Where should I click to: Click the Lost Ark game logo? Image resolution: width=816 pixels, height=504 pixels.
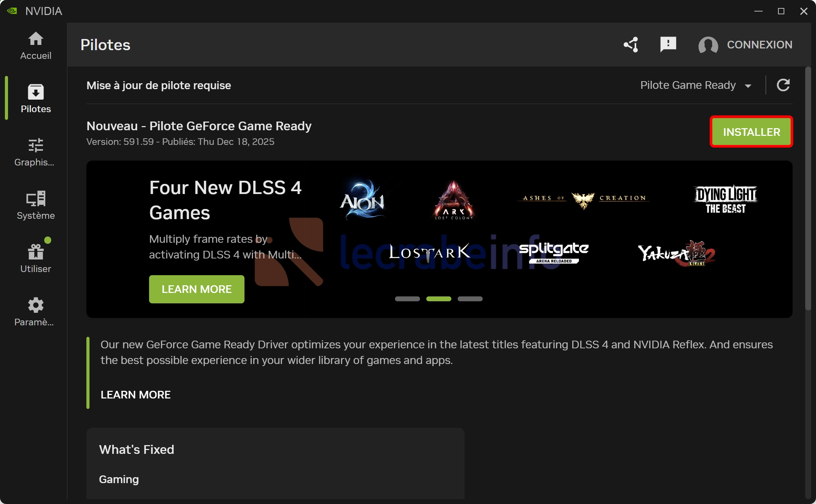coord(429,252)
